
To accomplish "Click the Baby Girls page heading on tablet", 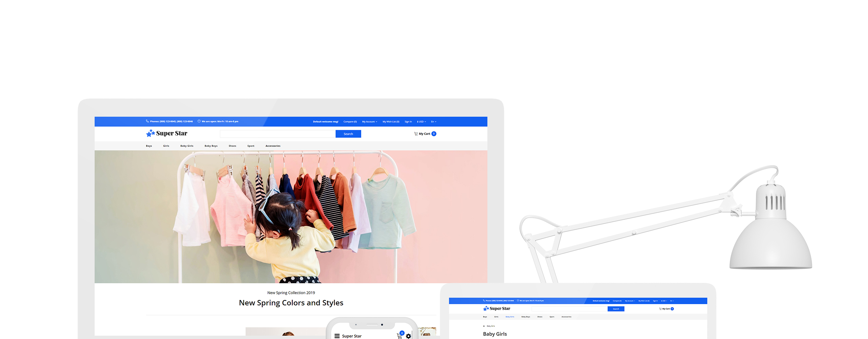I will coord(495,334).
